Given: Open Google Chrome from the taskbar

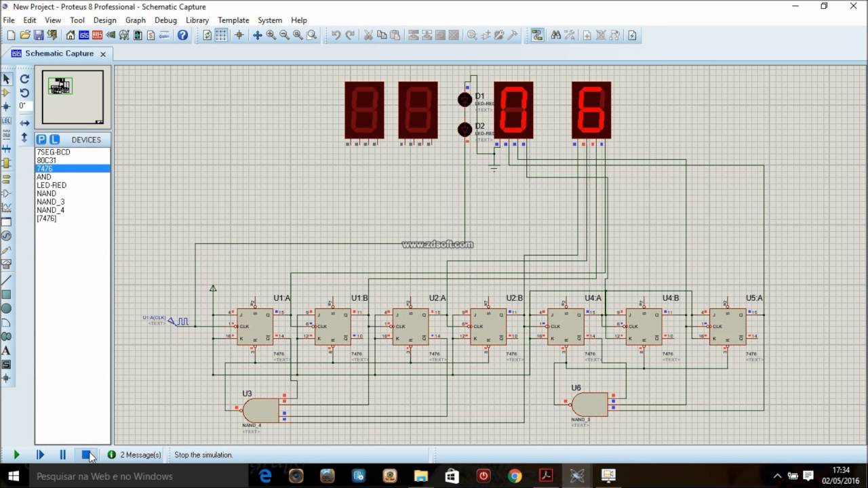Looking at the screenshot, I should click(515, 476).
